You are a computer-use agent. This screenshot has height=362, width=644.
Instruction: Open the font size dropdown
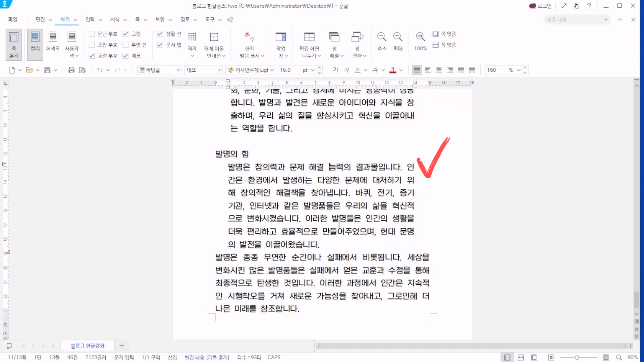[x=313, y=70]
